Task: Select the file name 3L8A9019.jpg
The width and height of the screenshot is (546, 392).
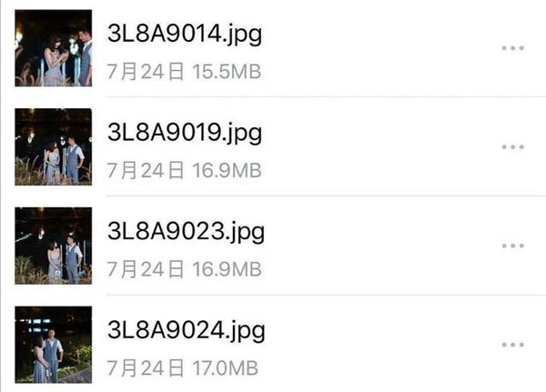Action: coord(185,133)
